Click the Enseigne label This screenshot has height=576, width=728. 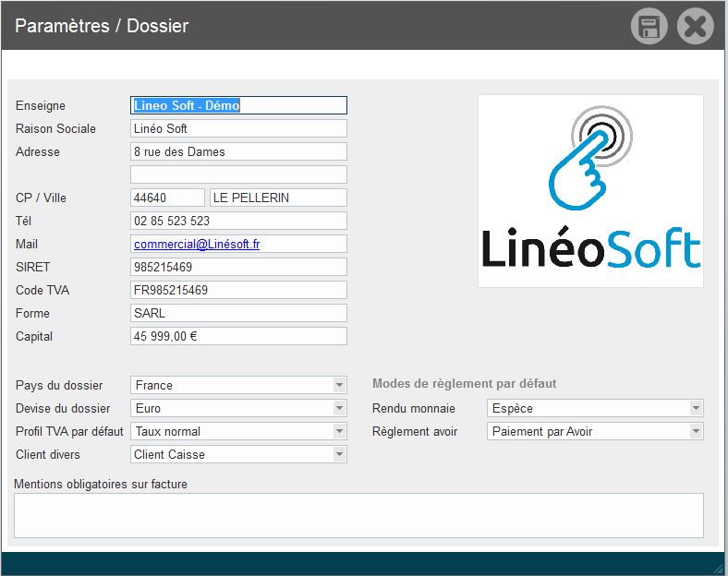pos(41,106)
